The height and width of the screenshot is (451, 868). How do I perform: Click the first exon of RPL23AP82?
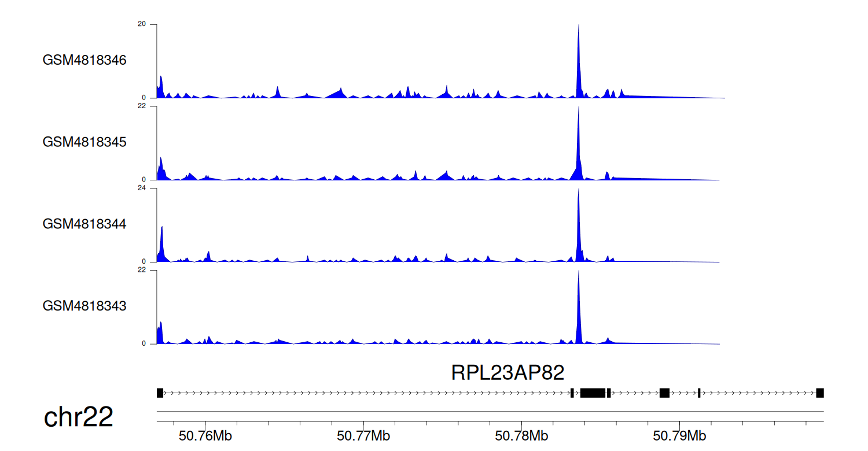coord(160,393)
